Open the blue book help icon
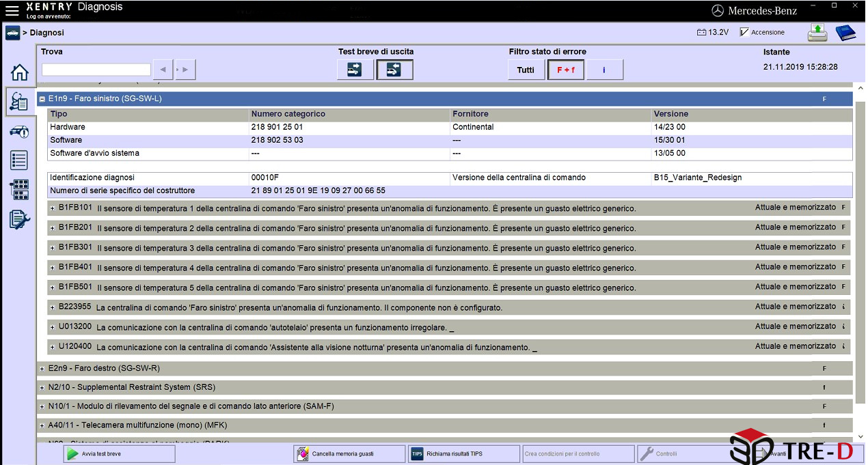 845,32
